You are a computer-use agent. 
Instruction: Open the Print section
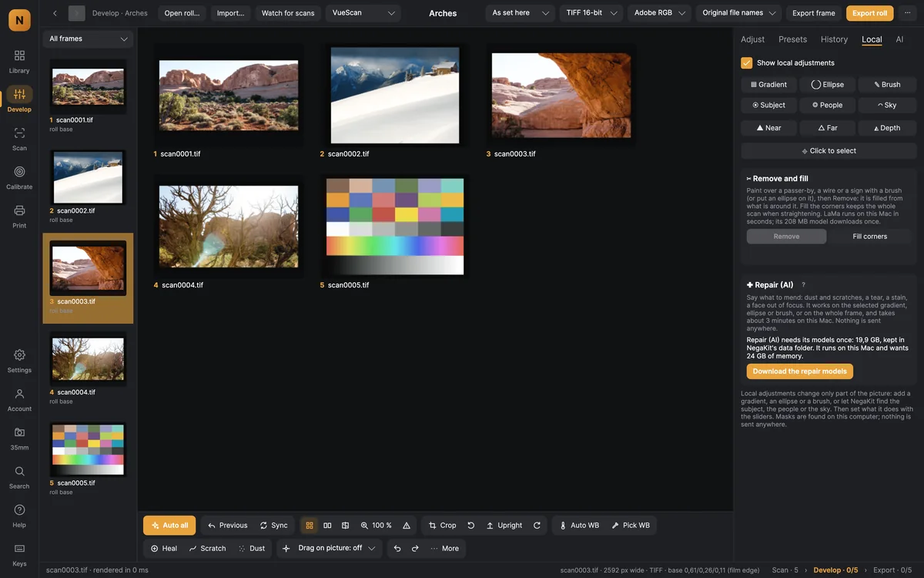19,216
